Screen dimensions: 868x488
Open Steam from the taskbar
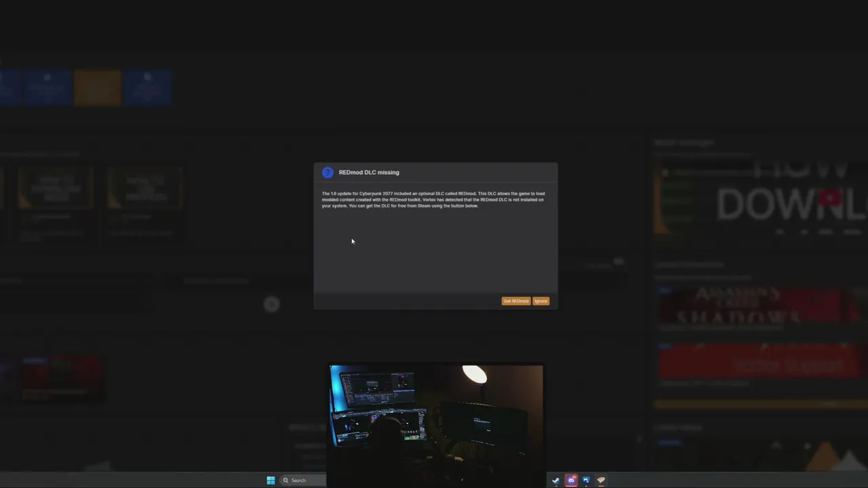(x=556, y=480)
